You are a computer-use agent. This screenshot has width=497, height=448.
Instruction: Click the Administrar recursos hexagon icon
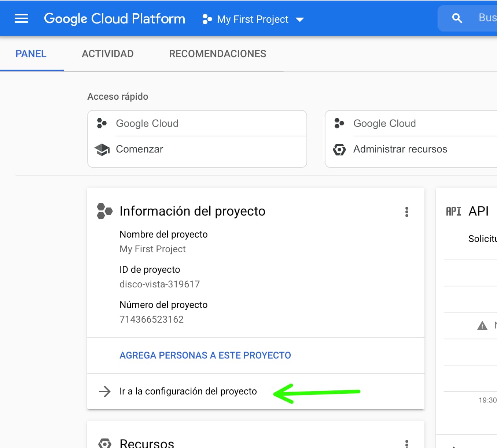[339, 150]
